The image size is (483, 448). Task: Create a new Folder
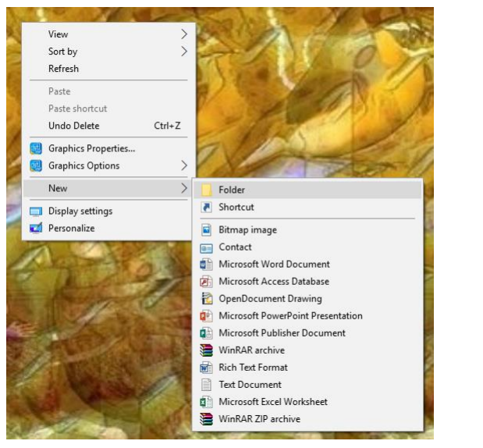(x=307, y=190)
